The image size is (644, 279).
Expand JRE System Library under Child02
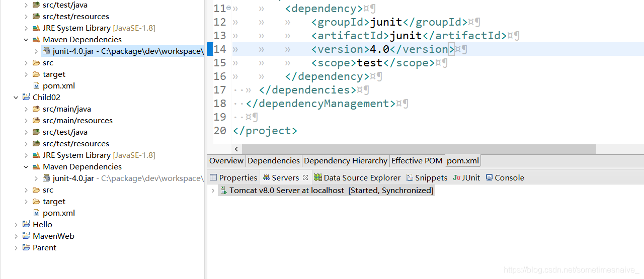coord(26,155)
